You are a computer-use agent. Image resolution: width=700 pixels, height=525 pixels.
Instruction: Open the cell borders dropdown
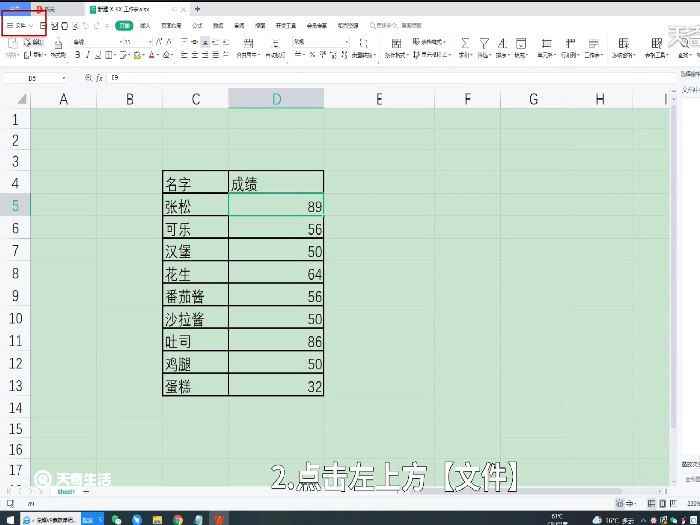click(x=110, y=55)
